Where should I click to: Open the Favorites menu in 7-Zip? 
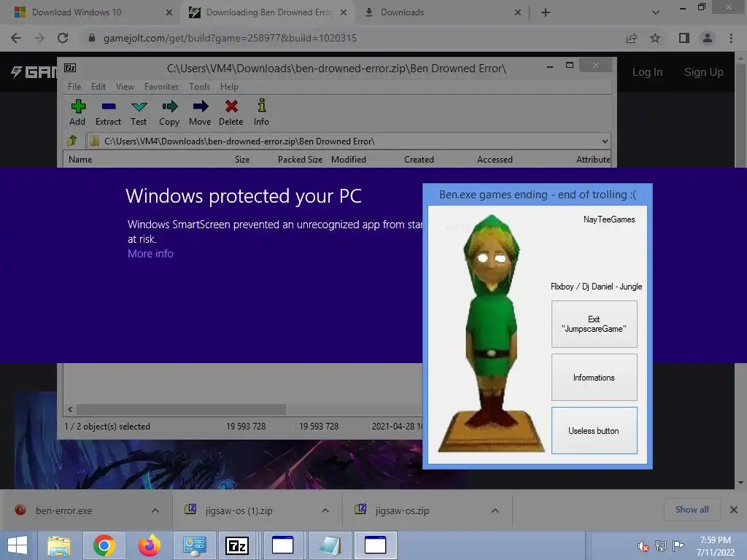161,87
